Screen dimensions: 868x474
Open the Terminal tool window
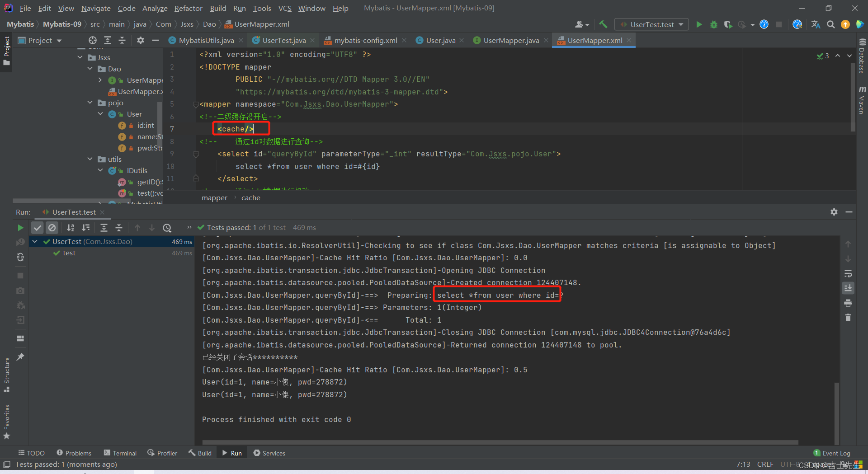click(120, 453)
